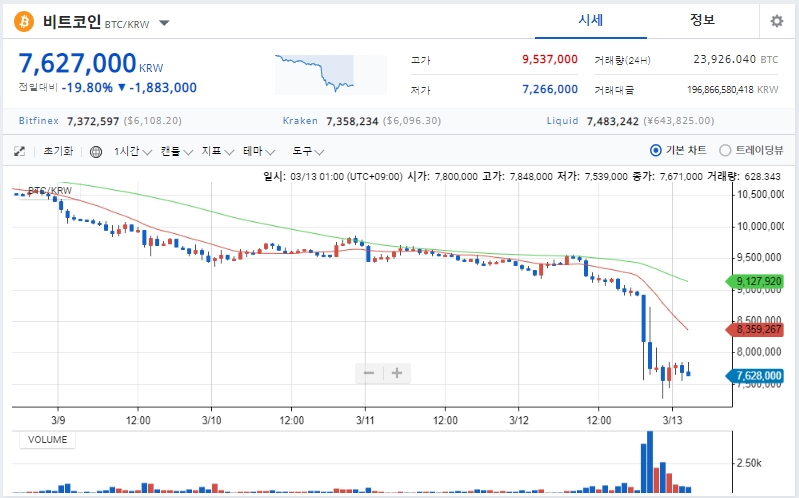Click the high price 9,537,000

click(550, 60)
